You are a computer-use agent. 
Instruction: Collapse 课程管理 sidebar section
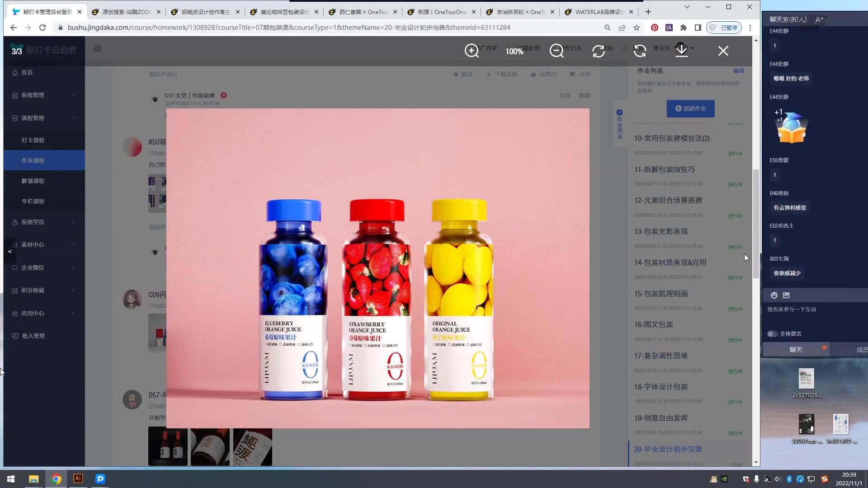click(44, 118)
